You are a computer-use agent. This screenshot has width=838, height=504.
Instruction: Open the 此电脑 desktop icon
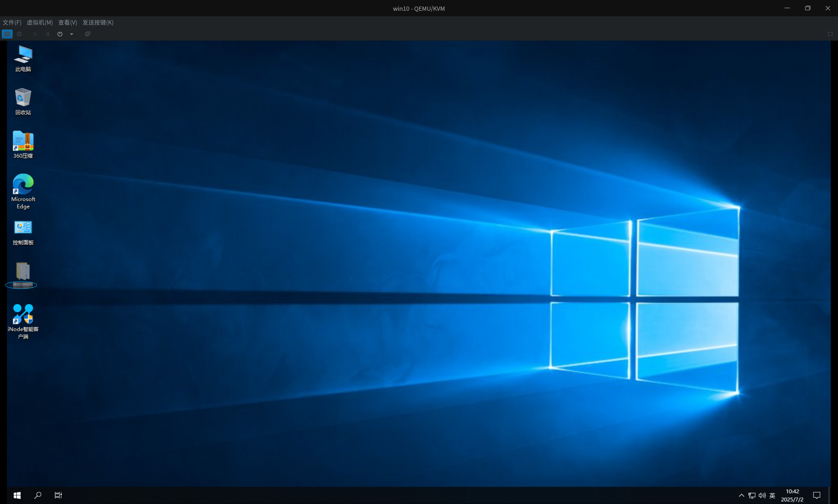point(23,58)
